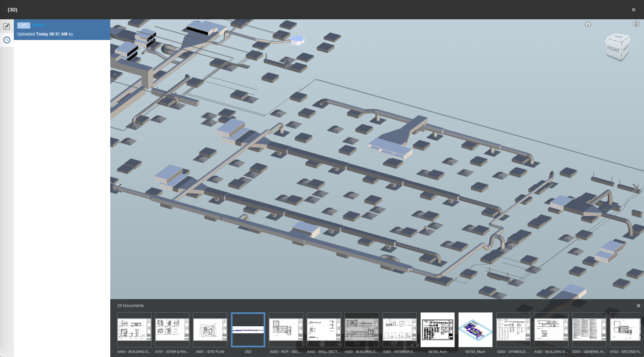Go to previous document with left arrow
The height and width of the screenshot is (357, 644).
[119, 188]
